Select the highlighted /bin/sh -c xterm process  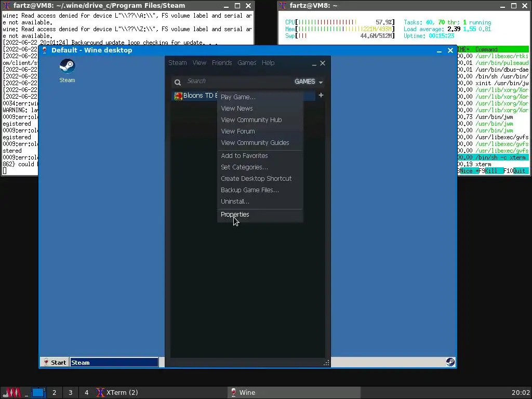click(x=493, y=157)
